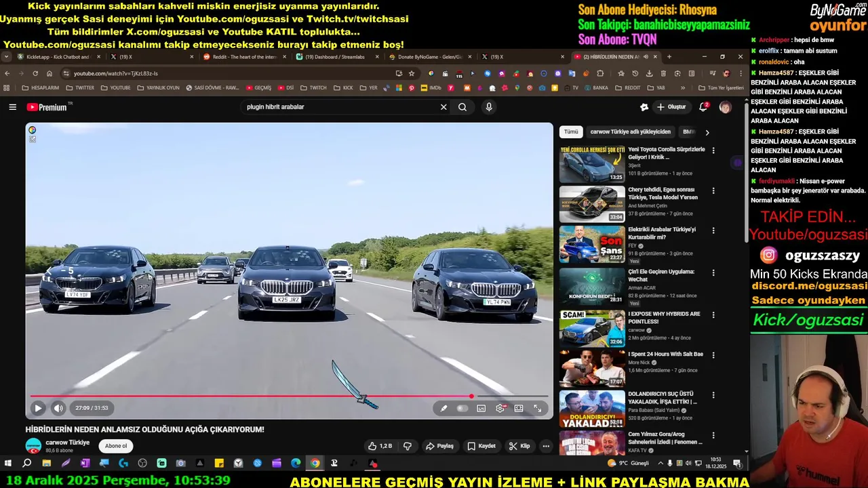868x488 pixels.
Task: Mute the video player volume
Action: tap(58, 408)
